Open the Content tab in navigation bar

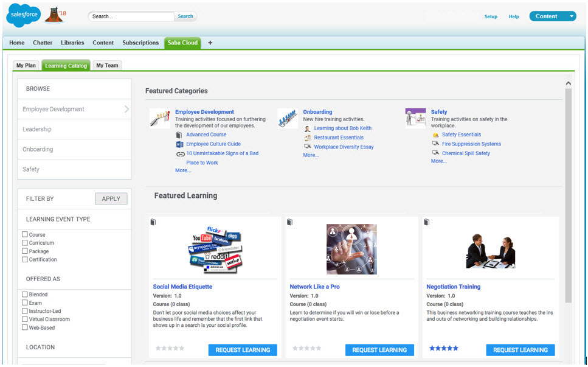[103, 43]
